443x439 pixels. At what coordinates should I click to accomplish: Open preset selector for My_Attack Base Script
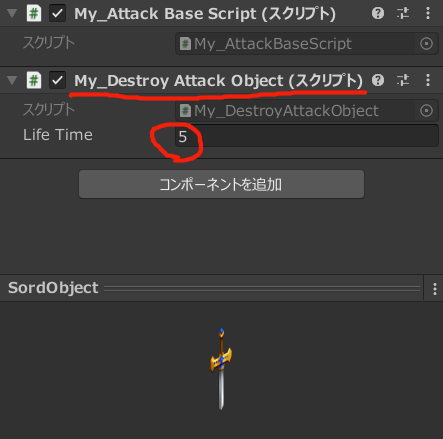coord(403,13)
